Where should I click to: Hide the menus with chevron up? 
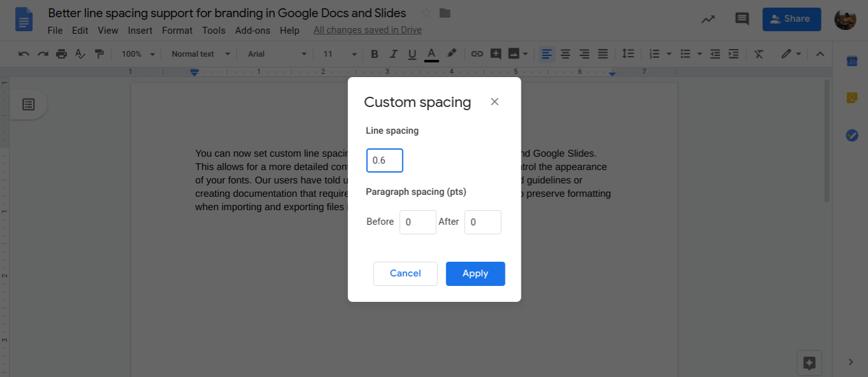[820, 54]
